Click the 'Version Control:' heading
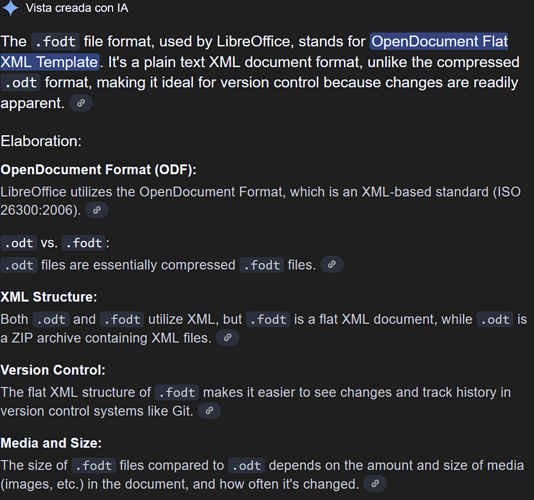Image resolution: width=534 pixels, height=500 pixels. tap(53, 370)
